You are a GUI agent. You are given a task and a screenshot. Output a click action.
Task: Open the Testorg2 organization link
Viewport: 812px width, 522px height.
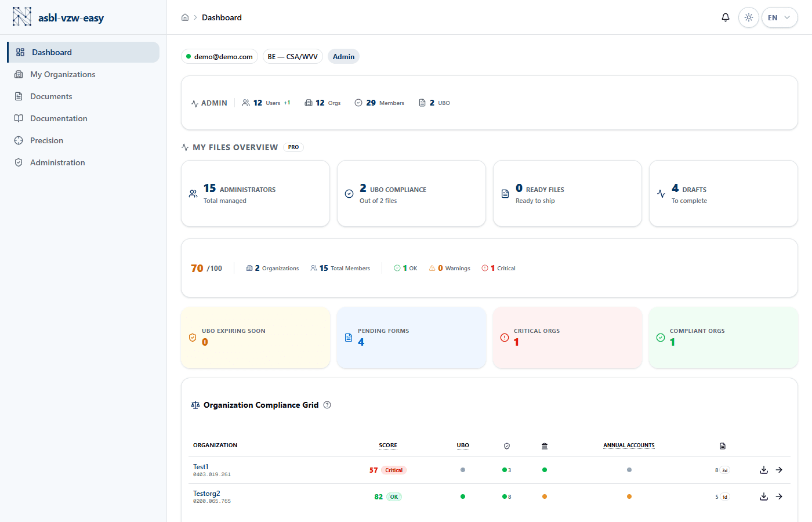pos(206,494)
